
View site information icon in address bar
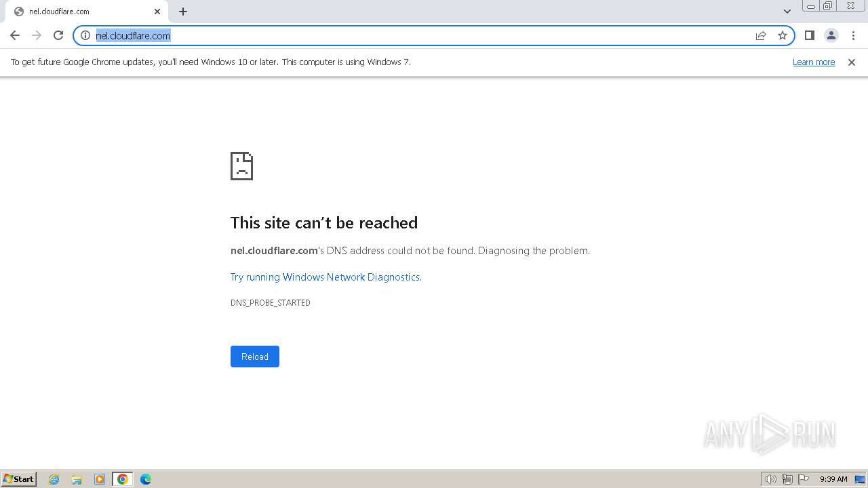coord(85,35)
